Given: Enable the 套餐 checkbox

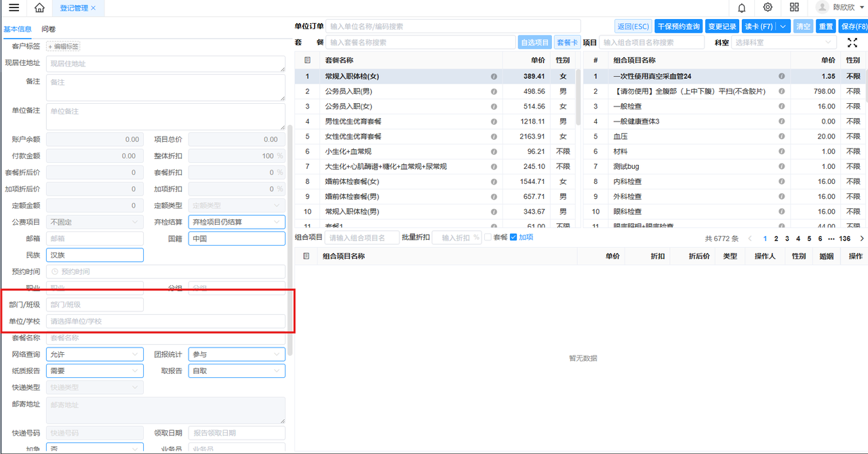Looking at the screenshot, I should tap(488, 238).
